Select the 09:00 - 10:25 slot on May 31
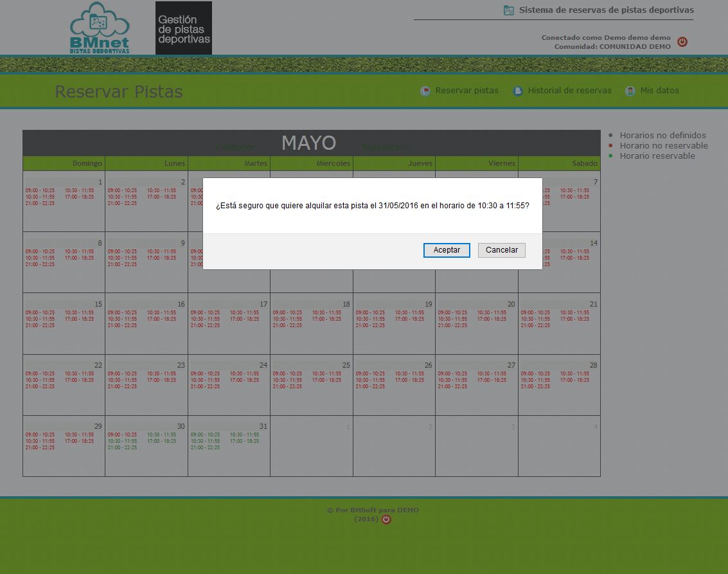Screen dimensions: 728x574 205,435
